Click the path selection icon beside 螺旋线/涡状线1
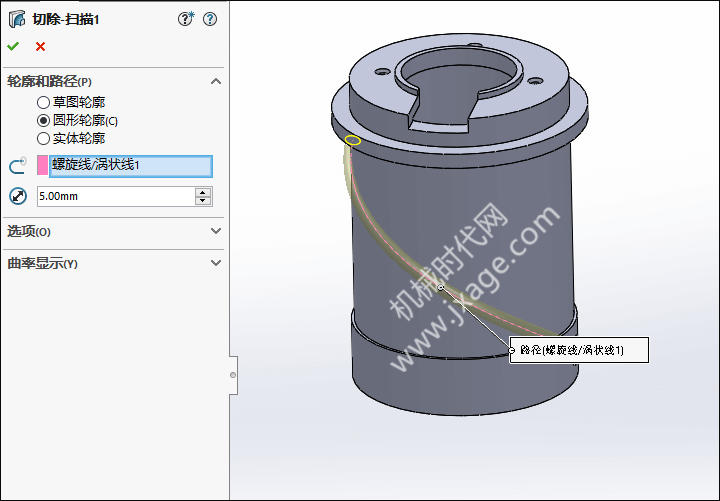Image resolution: width=720 pixels, height=501 pixels. point(17,166)
